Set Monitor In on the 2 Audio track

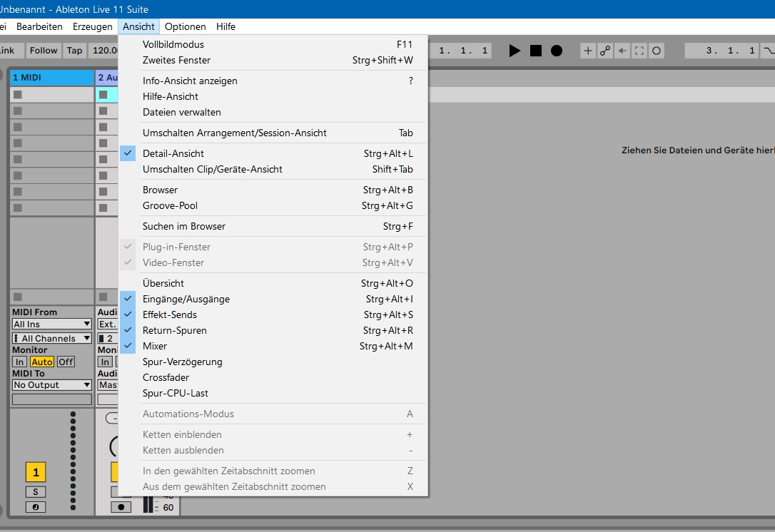click(105, 362)
